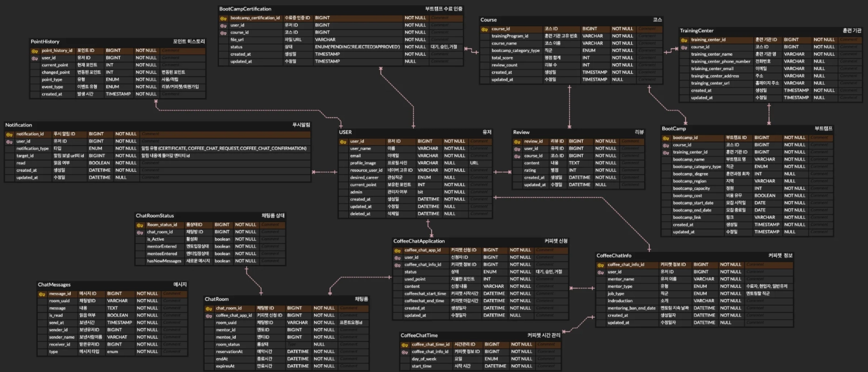
Task: Select the BootCampCertification table title
Action: (245, 9)
